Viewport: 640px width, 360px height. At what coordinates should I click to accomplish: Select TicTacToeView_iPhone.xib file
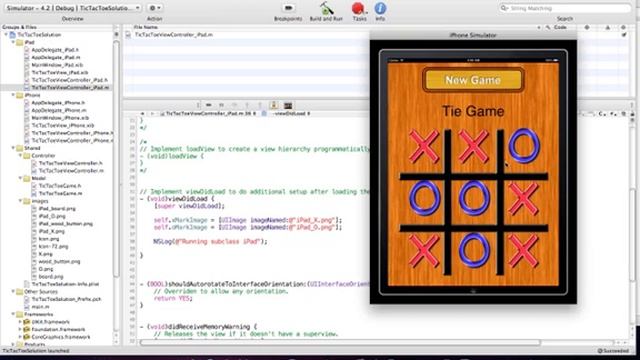click(x=63, y=125)
